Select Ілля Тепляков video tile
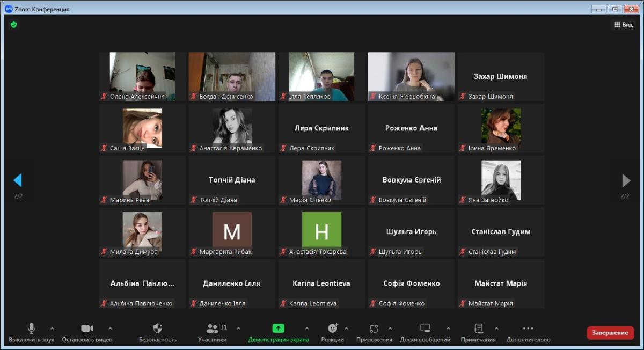The width and height of the screenshot is (644, 350). (x=321, y=76)
